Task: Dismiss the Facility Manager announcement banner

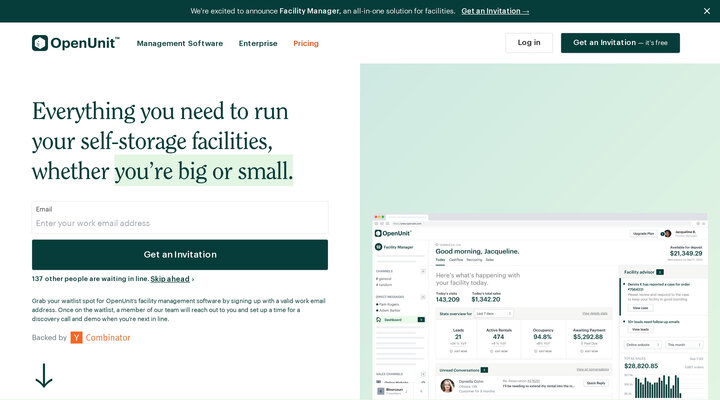Action: point(707,11)
